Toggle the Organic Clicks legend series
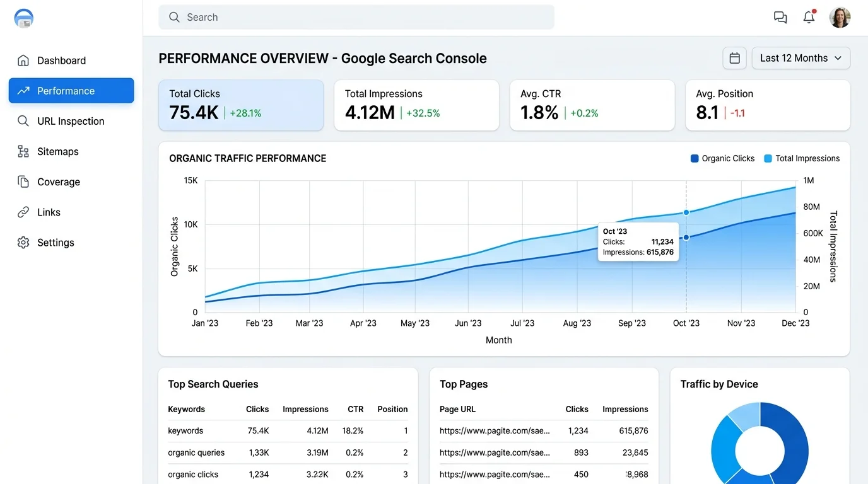 [x=723, y=159]
